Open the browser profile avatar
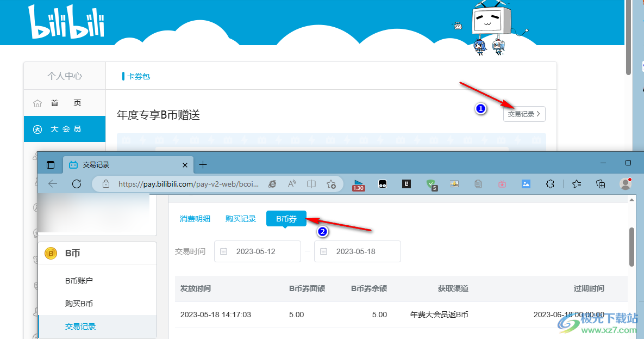Image resolution: width=644 pixels, height=339 pixels. click(626, 184)
